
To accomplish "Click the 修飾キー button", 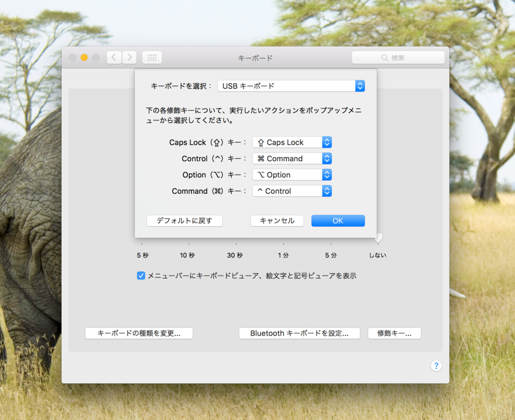I will pyautogui.click(x=394, y=333).
